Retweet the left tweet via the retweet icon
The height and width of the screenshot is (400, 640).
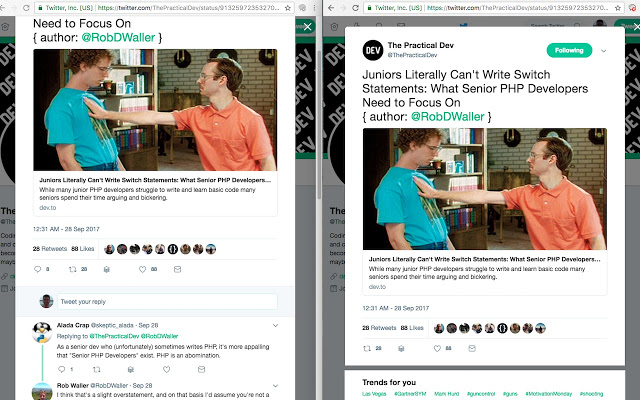pos(73,269)
